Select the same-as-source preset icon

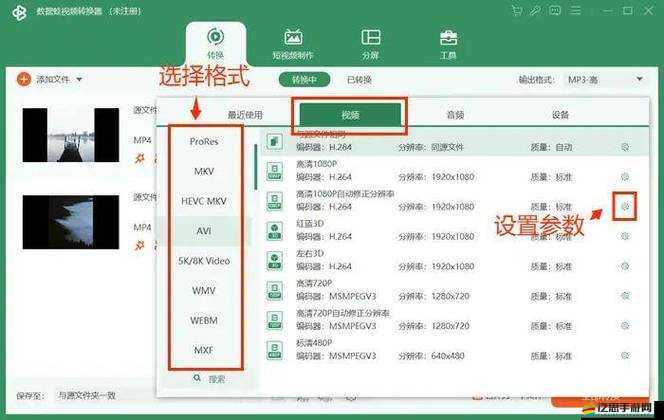(275, 142)
